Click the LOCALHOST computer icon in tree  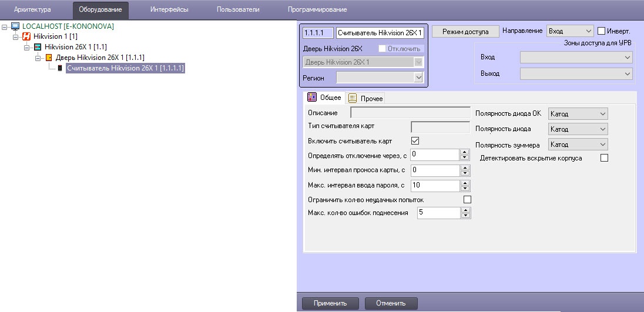(x=15, y=26)
